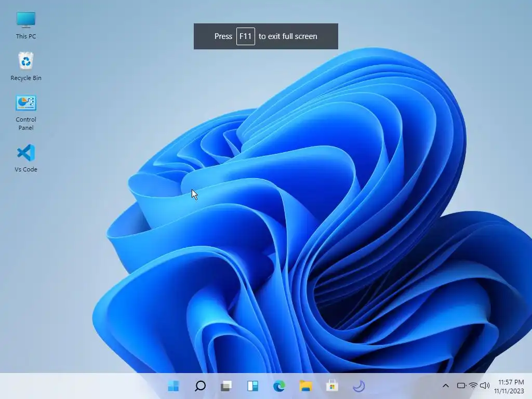This screenshot has height=399, width=532.
Task: Select the Vs Code desktop shortcut
Action: tap(26, 158)
